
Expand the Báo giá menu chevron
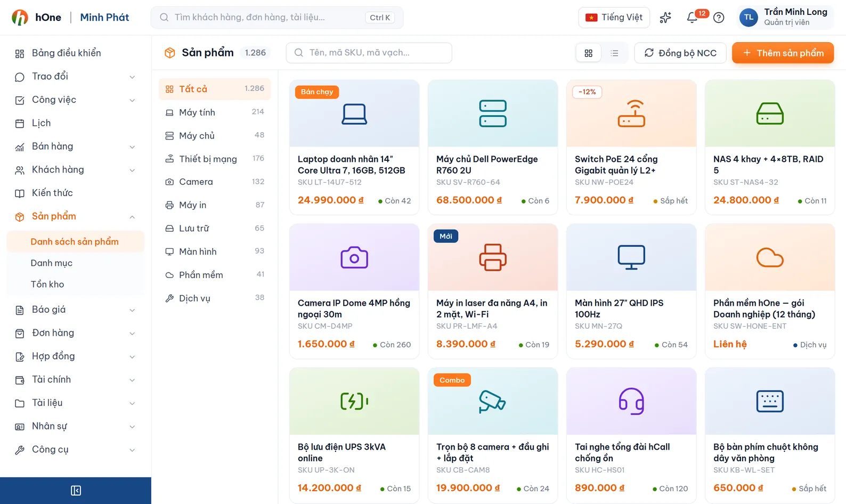point(132,310)
